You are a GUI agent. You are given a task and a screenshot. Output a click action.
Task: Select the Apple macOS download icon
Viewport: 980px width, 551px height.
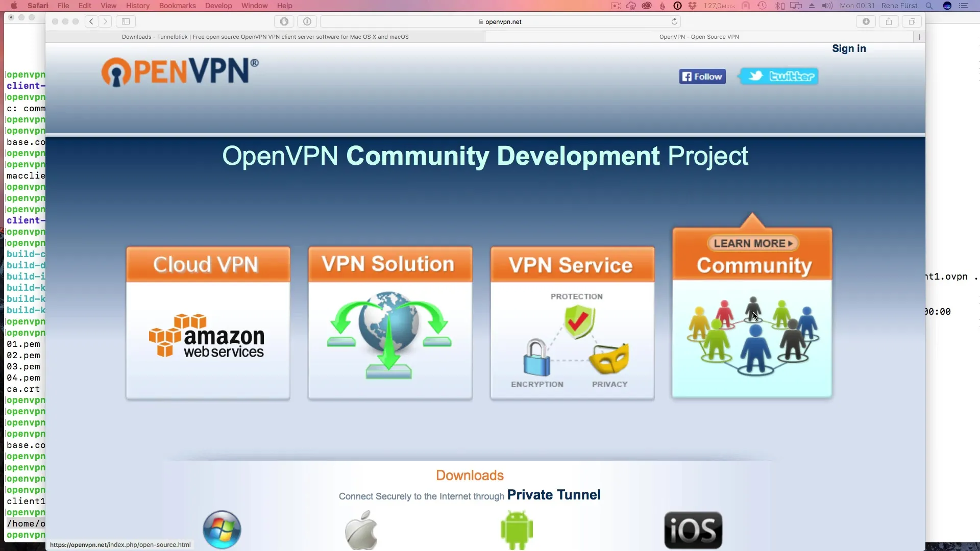coord(361,531)
